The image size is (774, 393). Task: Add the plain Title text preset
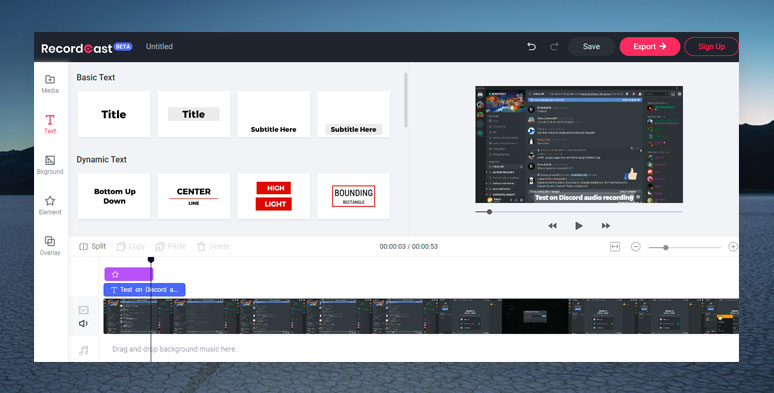point(114,114)
